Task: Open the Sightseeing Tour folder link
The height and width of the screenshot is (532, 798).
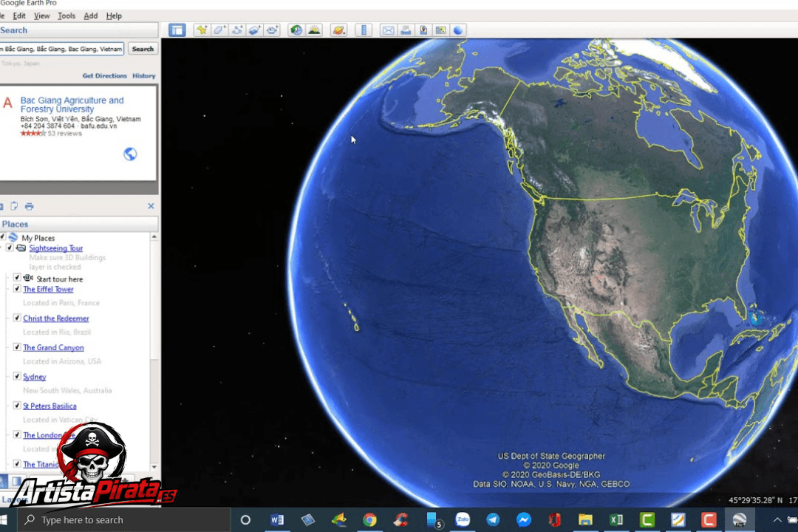Action: [x=56, y=248]
